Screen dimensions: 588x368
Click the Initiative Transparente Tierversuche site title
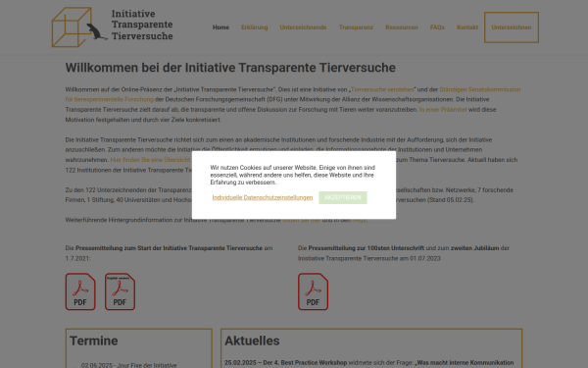tap(142, 25)
